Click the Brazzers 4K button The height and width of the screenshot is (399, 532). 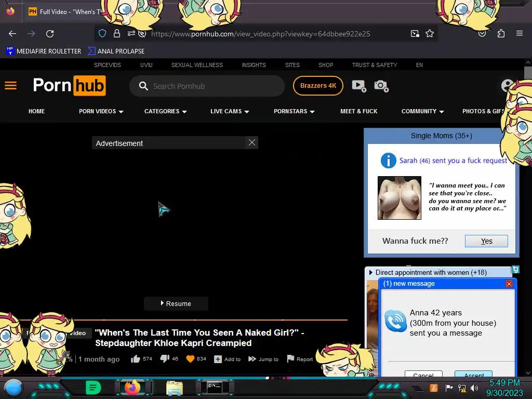318,86
